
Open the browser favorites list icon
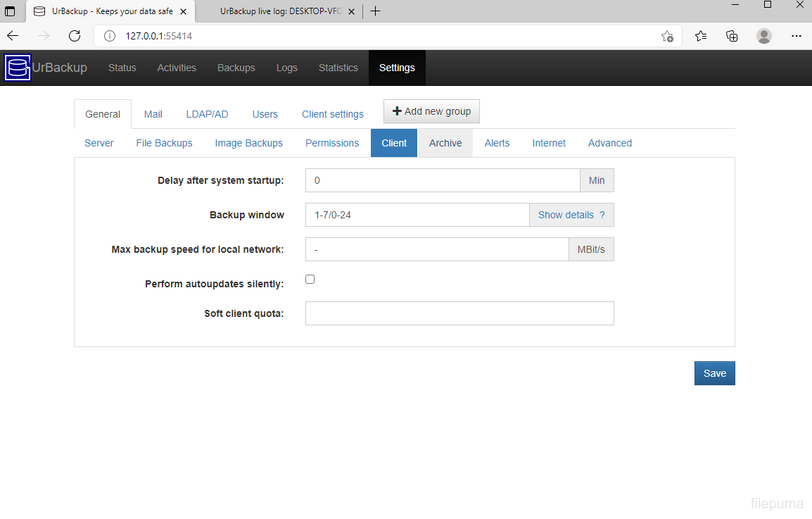701,36
